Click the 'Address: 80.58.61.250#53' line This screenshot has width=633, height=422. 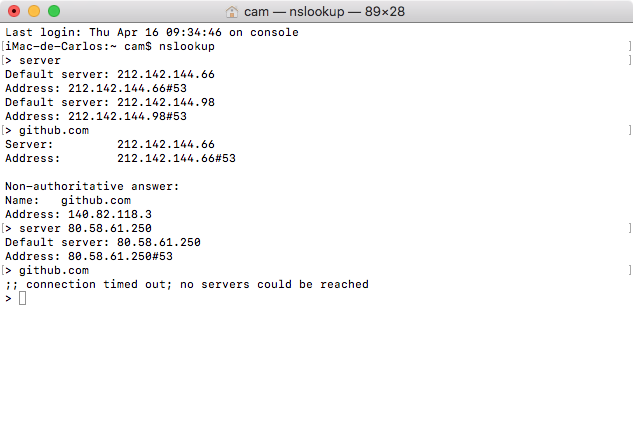[x=89, y=256]
